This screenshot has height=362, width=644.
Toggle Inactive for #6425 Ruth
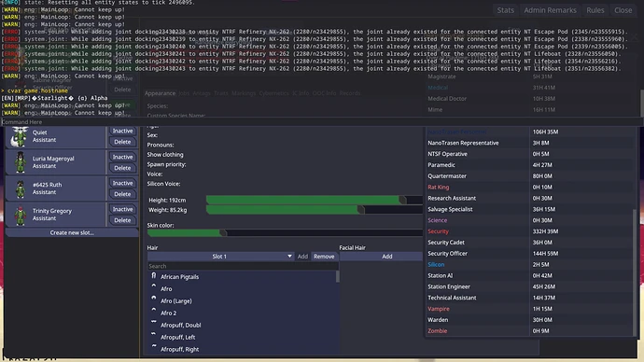tap(122, 183)
